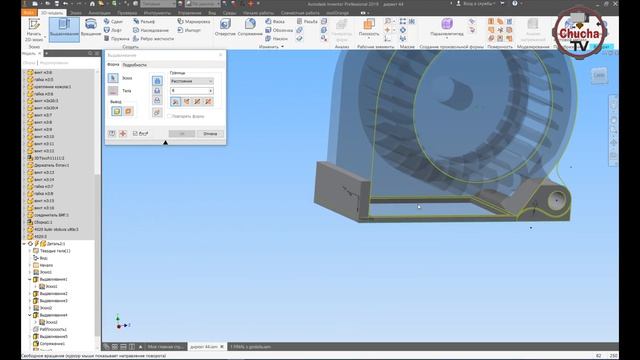Viewport: 640px width, 360px height.
Task: Select the Фаска (Chamfer) tool
Action: [275, 21]
